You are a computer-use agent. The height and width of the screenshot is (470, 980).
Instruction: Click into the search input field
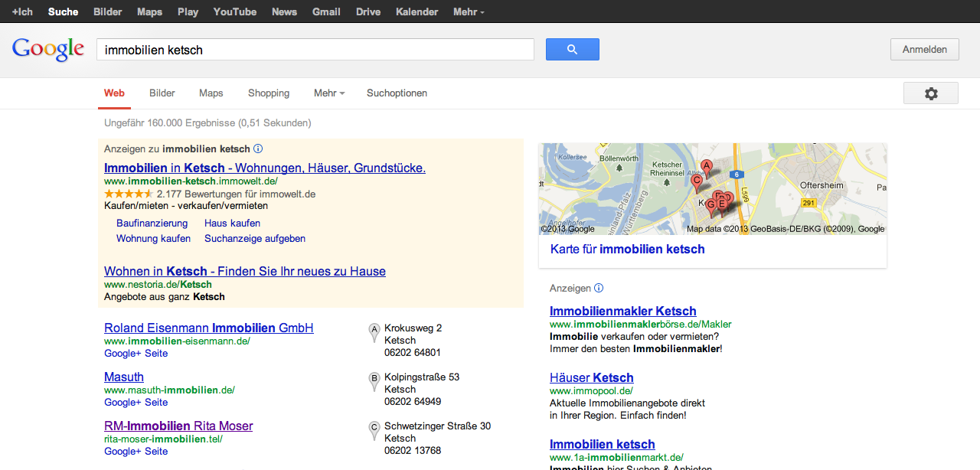coord(315,50)
